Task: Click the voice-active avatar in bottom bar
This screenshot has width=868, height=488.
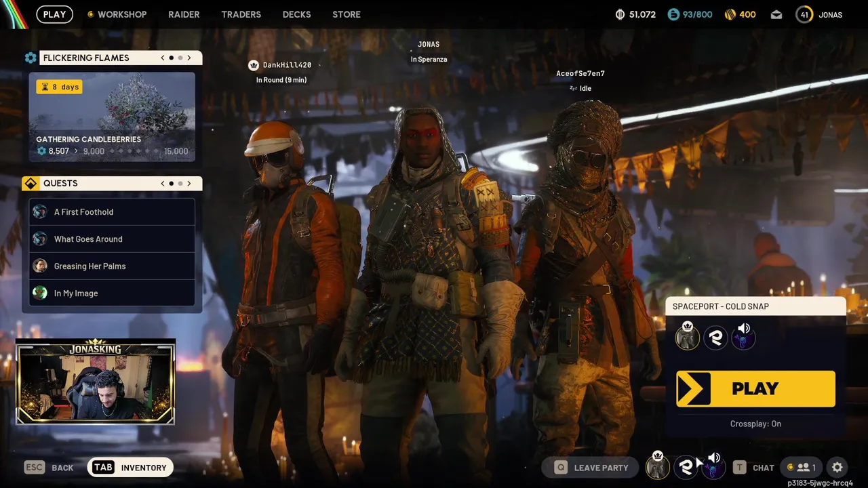Action: [713, 466]
